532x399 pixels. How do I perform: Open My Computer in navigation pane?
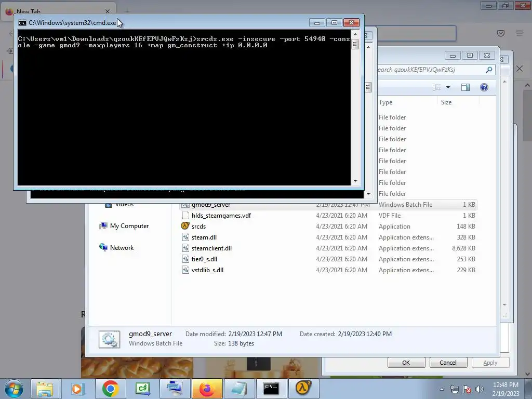(x=129, y=226)
